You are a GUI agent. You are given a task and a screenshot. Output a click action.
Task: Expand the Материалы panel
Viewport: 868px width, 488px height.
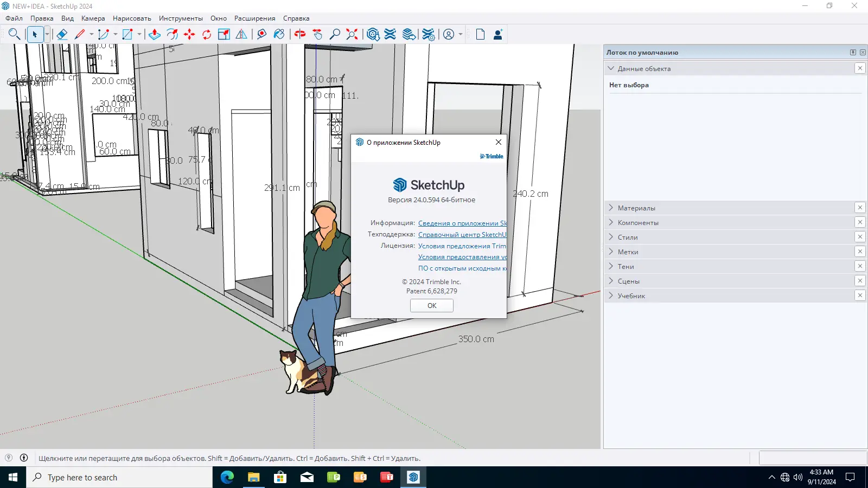[x=636, y=208]
